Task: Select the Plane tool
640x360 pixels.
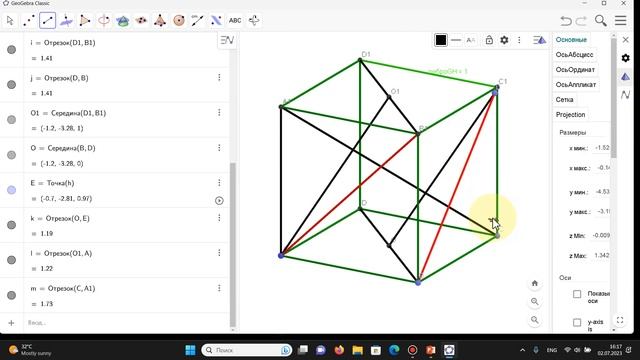Action: pos(66,20)
